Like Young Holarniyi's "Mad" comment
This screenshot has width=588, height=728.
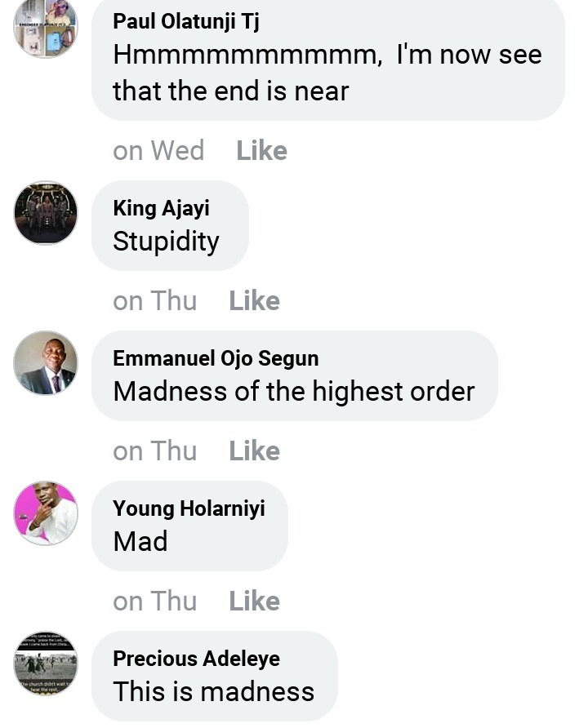tap(254, 601)
